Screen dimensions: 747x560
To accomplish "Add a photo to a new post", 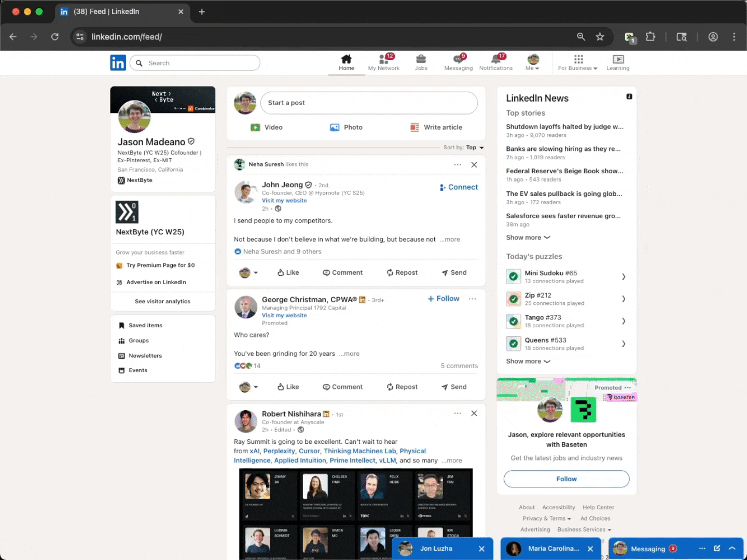I will tap(346, 127).
